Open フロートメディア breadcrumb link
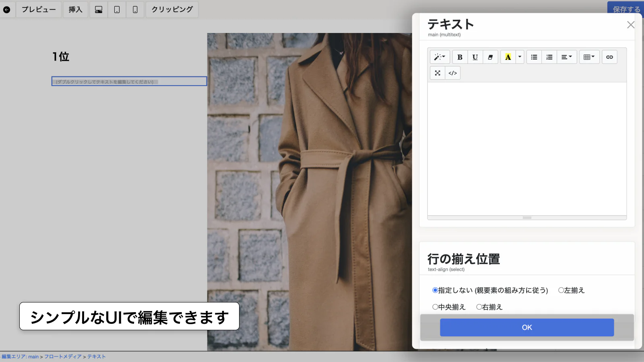644x362 pixels. 63,357
